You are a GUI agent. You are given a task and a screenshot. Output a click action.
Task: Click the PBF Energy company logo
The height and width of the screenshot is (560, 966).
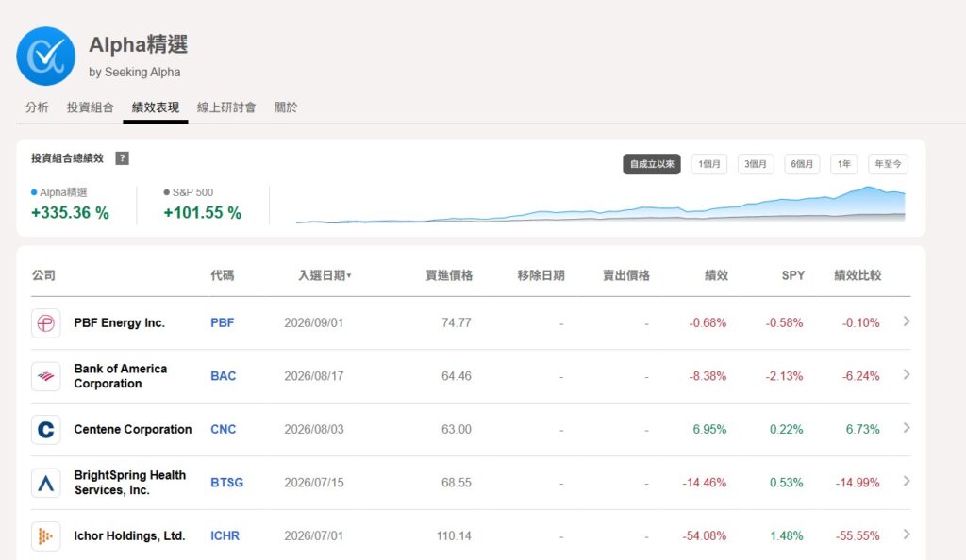click(x=45, y=323)
